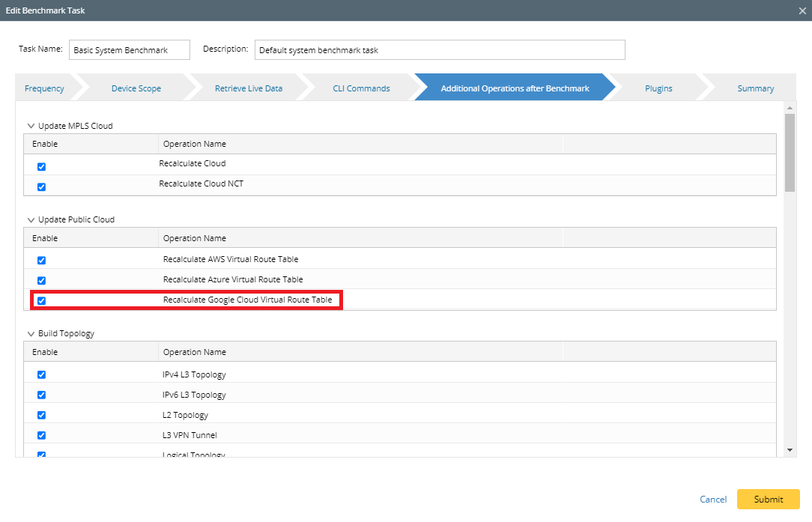Uncheck the L3 VPN Tunnel checkbox
This screenshot has width=812, height=522.
click(x=42, y=436)
